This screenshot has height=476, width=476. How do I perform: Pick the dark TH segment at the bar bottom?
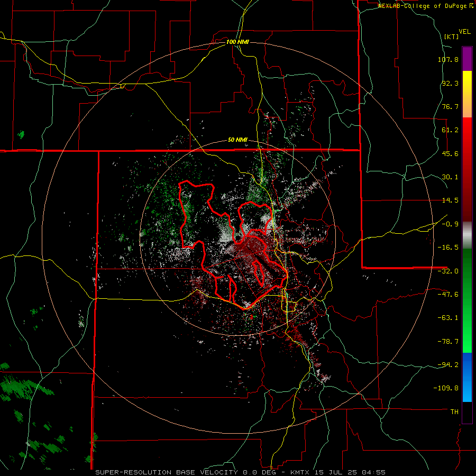pyautogui.click(x=467, y=412)
